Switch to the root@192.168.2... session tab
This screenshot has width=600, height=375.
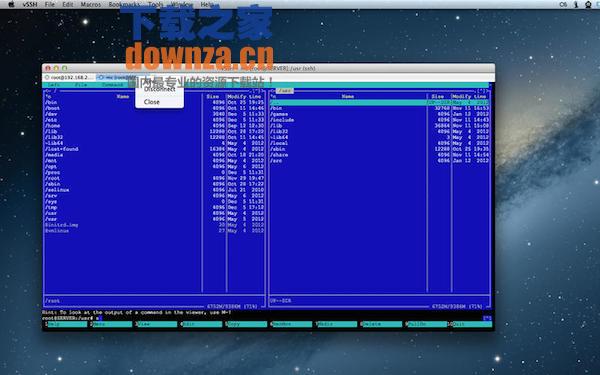69,77
